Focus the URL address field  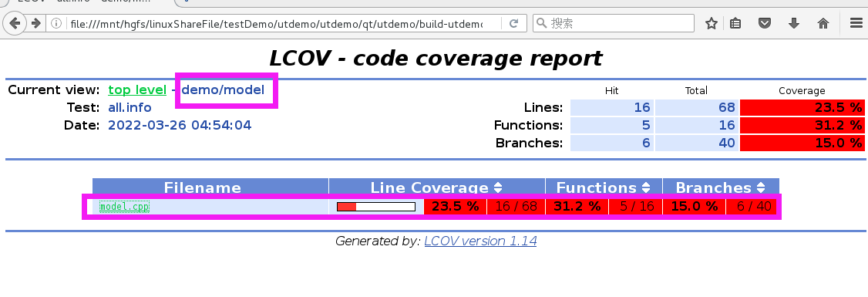click(x=276, y=24)
